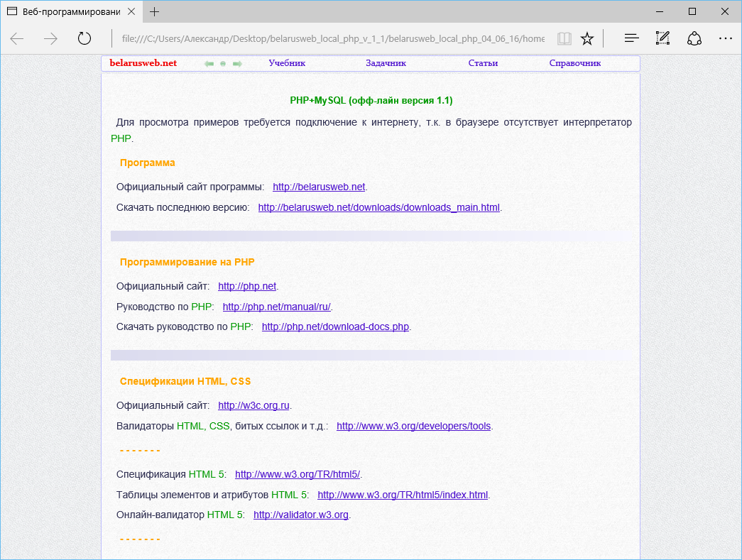
Task: Go to the Статьи section
Action: tap(483, 63)
